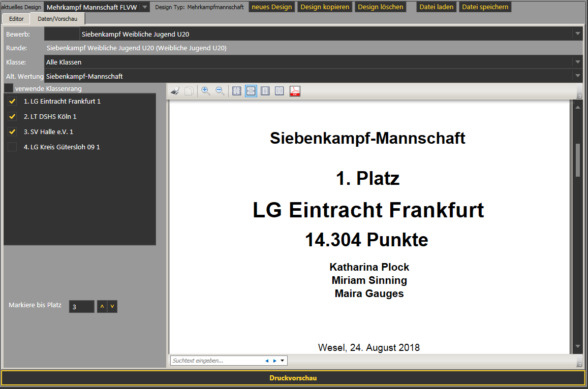Zoom out of the certificate preview

[x=220, y=91]
